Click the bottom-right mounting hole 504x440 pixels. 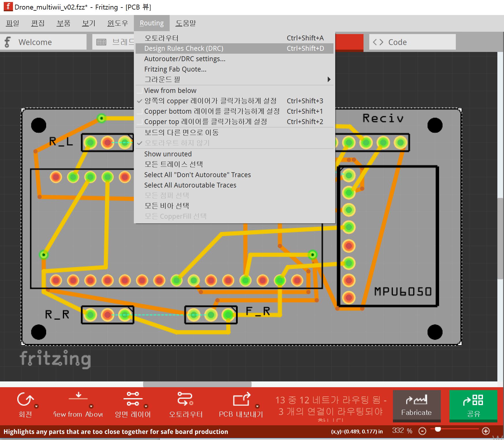point(435,332)
